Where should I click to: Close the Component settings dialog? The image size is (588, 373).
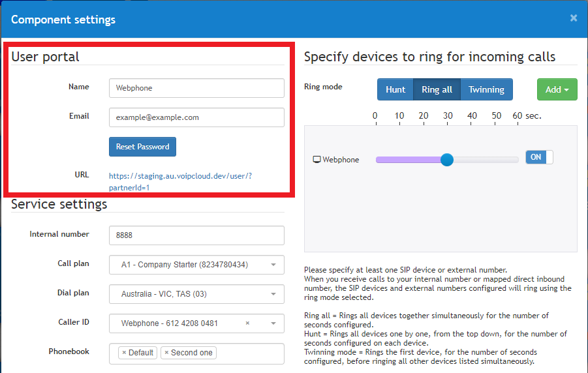(573, 18)
